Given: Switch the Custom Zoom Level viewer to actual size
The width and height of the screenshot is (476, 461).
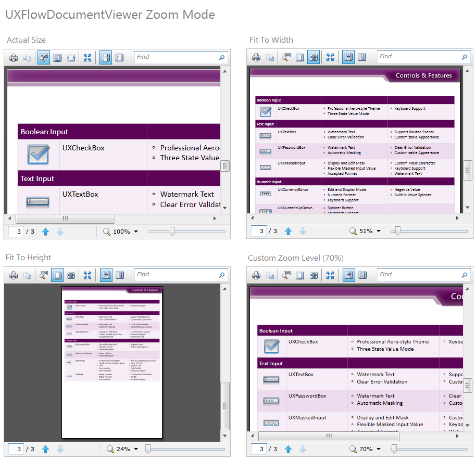Looking at the screenshot, I should click(286, 275).
